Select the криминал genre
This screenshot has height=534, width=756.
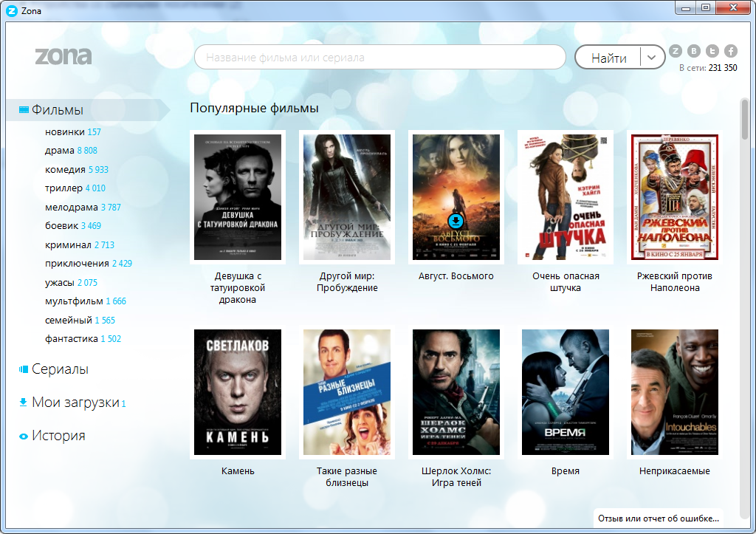80,244
